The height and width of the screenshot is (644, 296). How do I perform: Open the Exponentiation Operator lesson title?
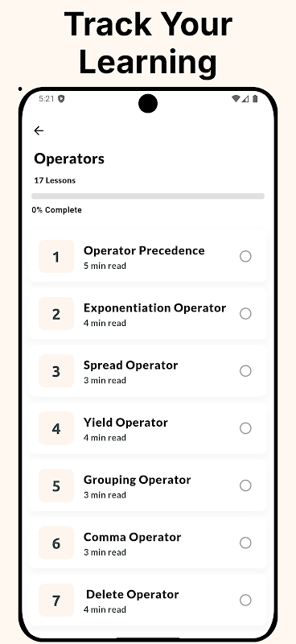[x=154, y=308]
